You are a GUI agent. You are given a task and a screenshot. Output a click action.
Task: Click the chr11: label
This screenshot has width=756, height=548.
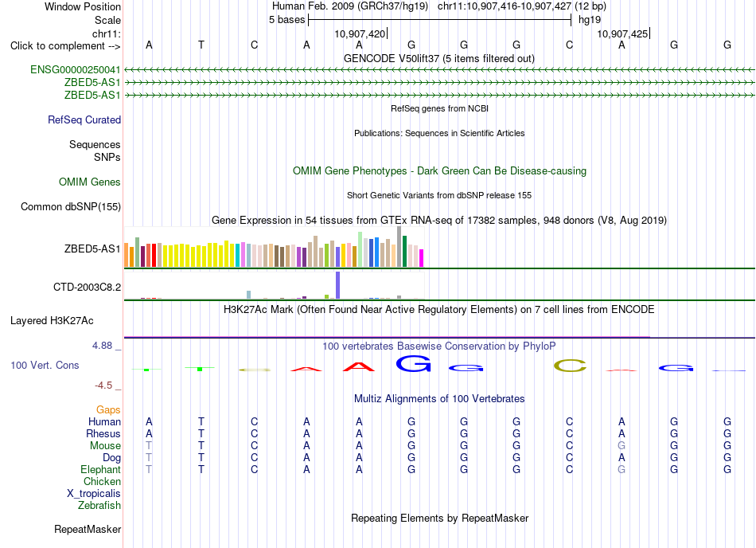pos(107,33)
